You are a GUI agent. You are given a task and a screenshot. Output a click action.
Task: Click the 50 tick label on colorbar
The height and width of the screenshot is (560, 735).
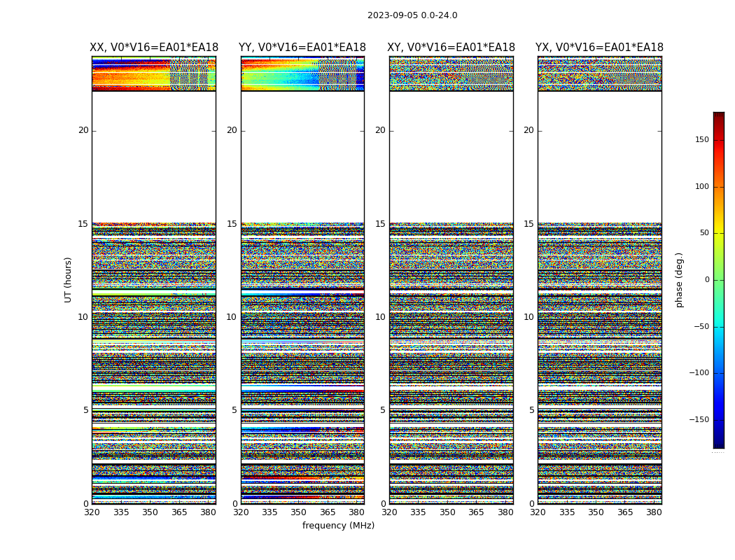[x=704, y=233]
